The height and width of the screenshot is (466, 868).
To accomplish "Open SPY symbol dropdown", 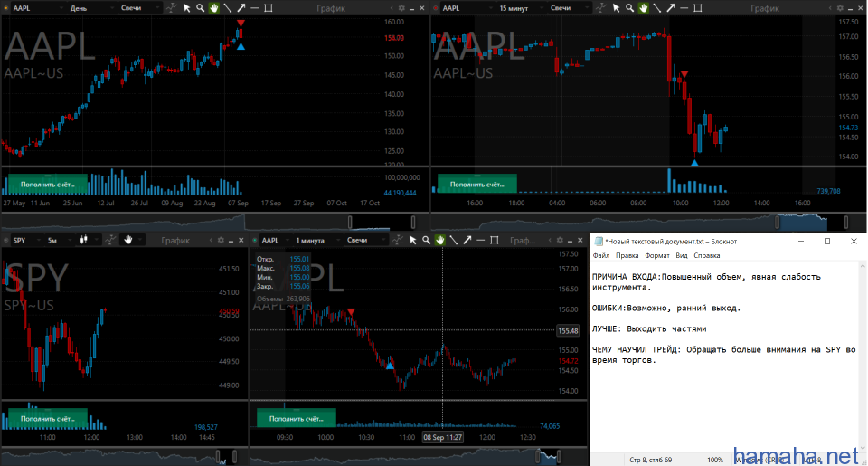I will coord(26,241).
